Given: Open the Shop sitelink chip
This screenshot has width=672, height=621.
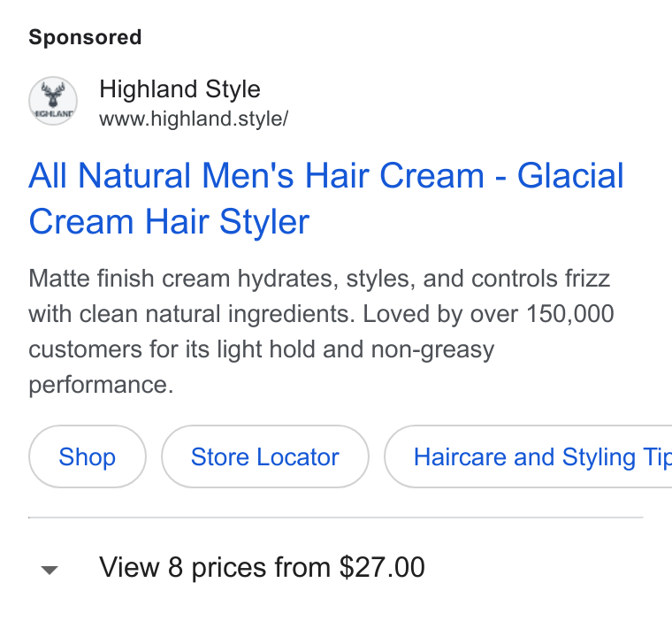Looking at the screenshot, I should coord(88,456).
